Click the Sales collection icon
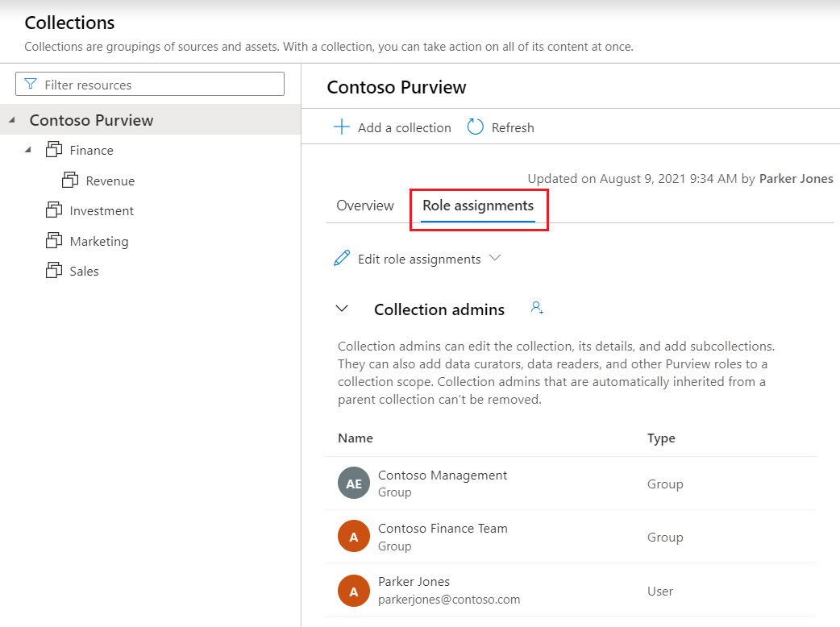Screen dimensions: 840x627 [55, 271]
